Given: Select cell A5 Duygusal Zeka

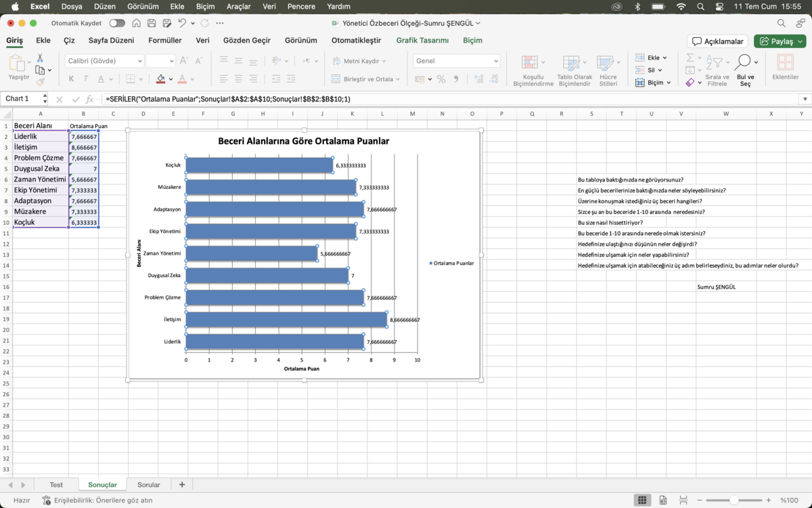Looking at the screenshot, I should (41, 169).
